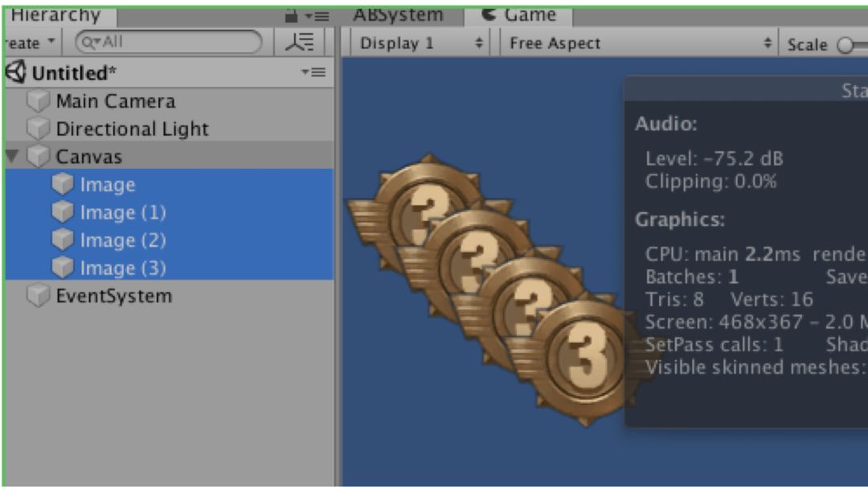Open the Hierarchy panel options menu
Screen dimensions: 868x487
(x=317, y=17)
